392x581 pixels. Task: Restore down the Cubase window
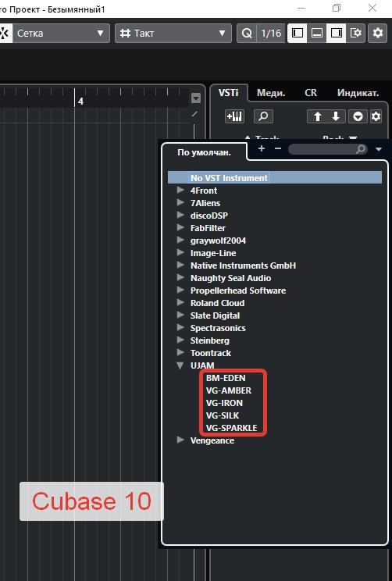coord(337,8)
